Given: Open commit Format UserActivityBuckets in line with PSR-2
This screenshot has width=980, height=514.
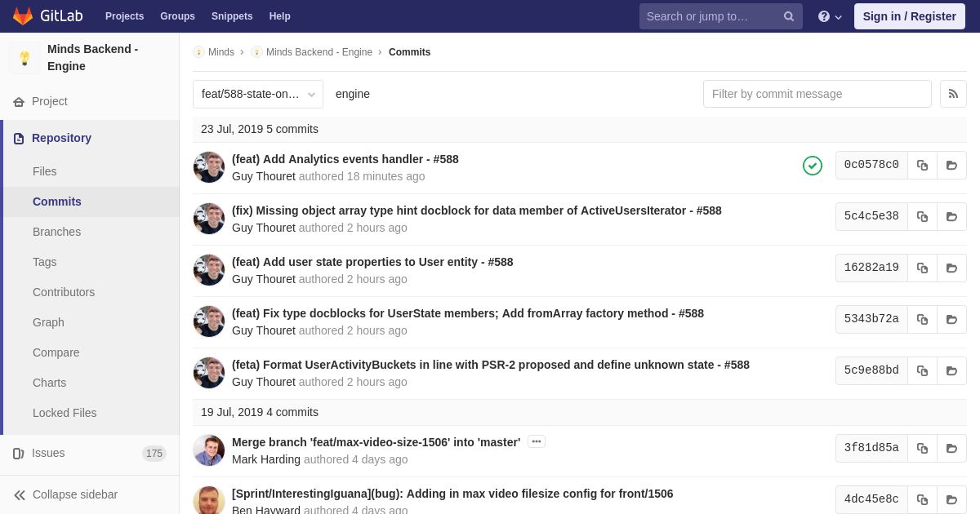Looking at the screenshot, I should (491, 365).
